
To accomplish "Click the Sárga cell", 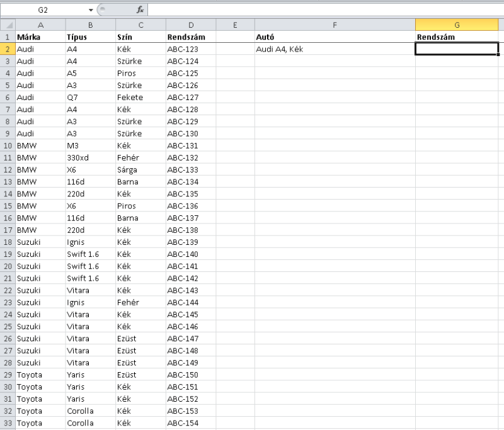I will point(140,170).
